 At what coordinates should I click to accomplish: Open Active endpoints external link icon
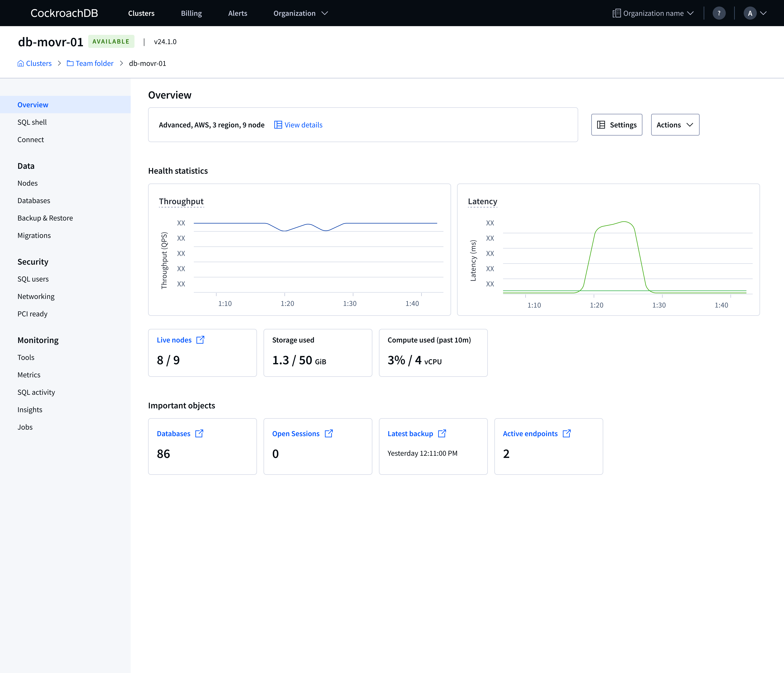tap(567, 433)
